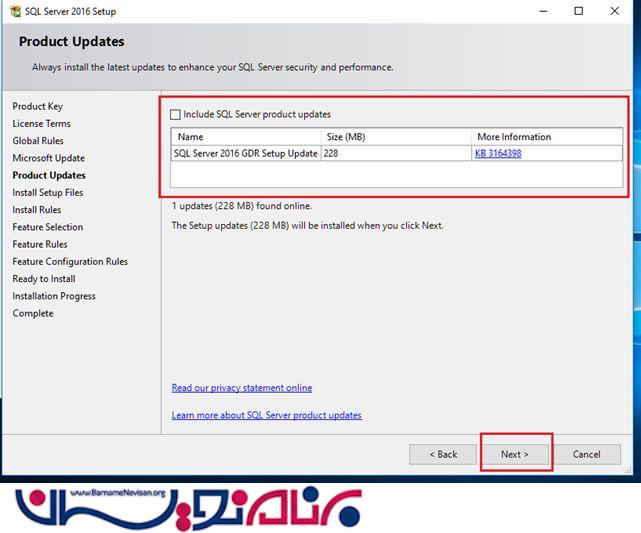Select Complete step in sidebar
Viewport: 641px width, 533px height.
(x=33, y=314)
